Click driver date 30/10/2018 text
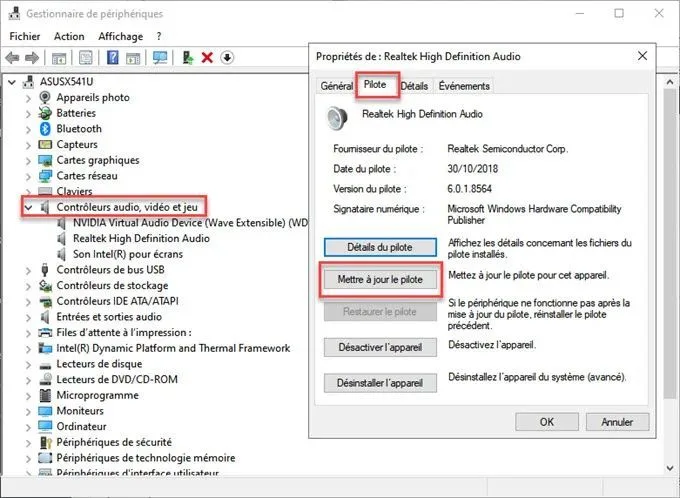Viewport: 680px width, 498px height. (x=472, y=169)
